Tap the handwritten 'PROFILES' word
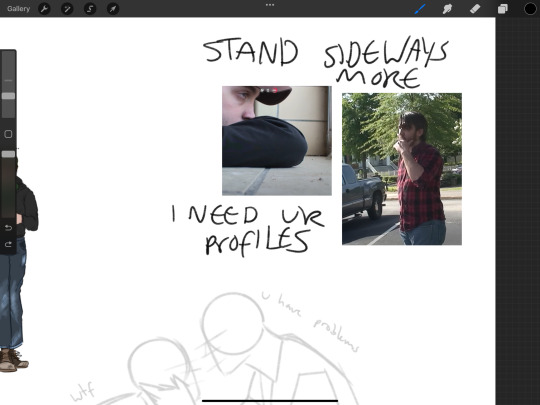This screenshot has height=405, width=540. pyautogui.click(x=257, y=242)
